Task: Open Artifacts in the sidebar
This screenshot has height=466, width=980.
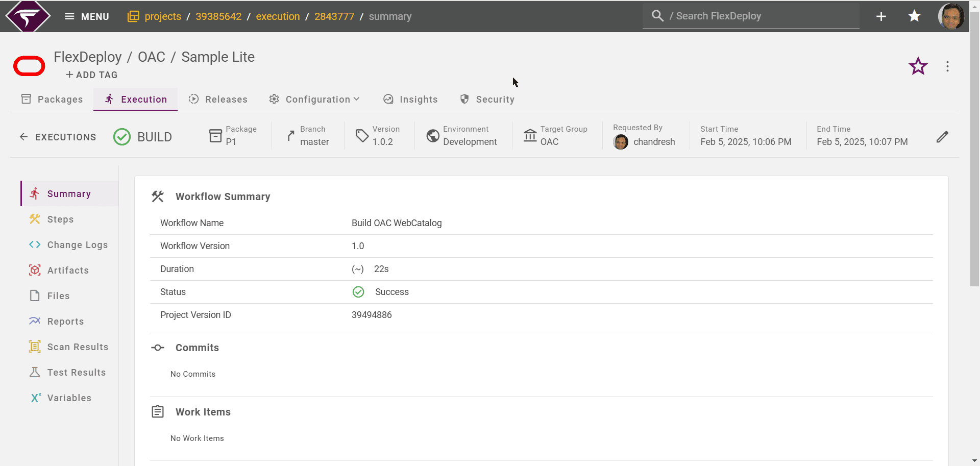Action: pyautogui.click(x=69, y=270)
